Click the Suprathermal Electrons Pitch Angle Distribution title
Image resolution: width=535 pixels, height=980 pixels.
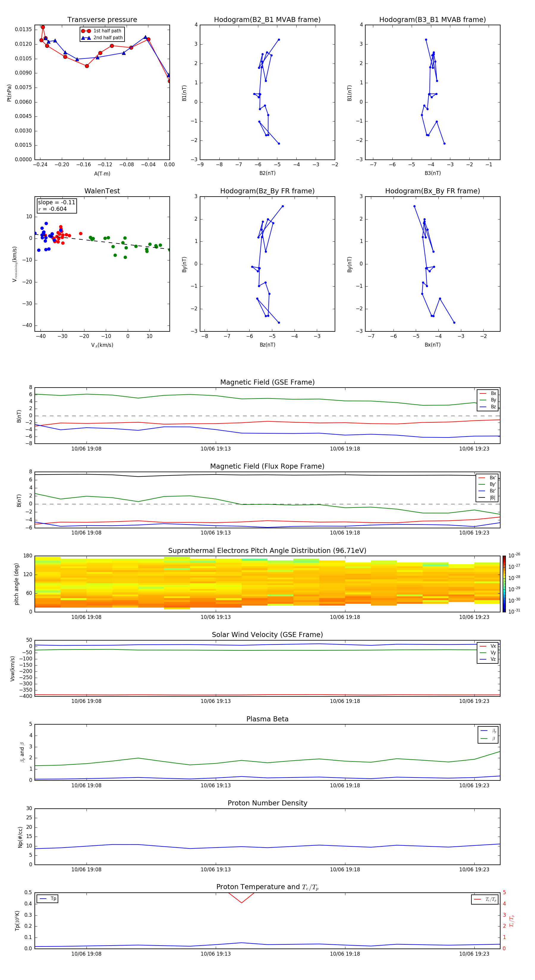click(x=267, y=551)
